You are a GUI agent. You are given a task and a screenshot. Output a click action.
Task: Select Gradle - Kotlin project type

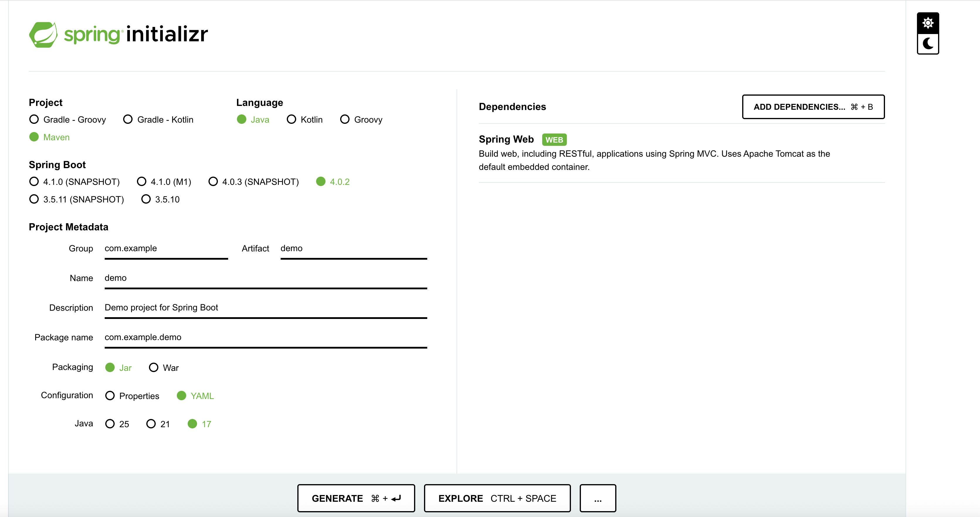pyautogui.click(x=158, y=119)
